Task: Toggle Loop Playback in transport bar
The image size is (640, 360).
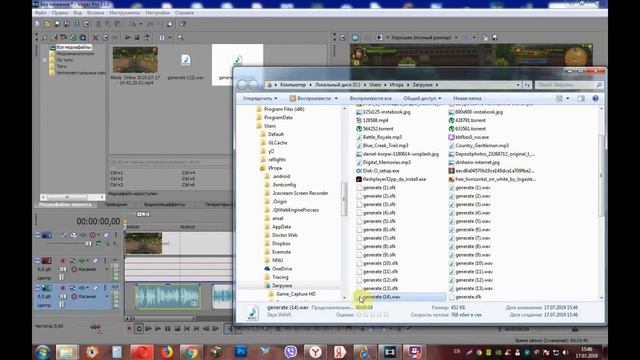Action: pyautogui.click(x=139, y=328)
